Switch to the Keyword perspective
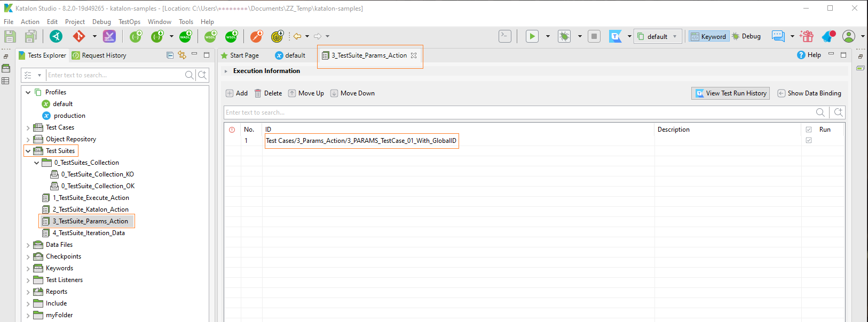This screenshot has width=868, height=322. (708, 36)
